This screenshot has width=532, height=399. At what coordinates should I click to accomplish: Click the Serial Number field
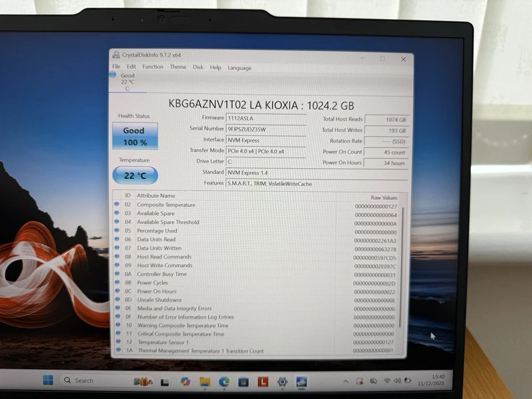(x=266, y=129)
